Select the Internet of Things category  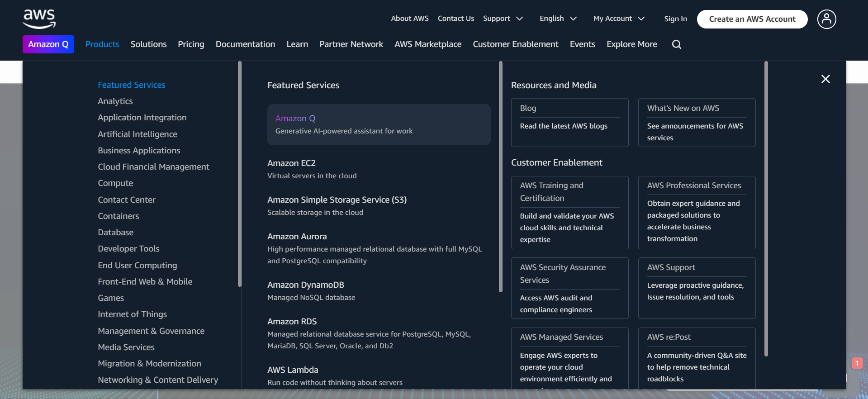click(x=133, y=314)
